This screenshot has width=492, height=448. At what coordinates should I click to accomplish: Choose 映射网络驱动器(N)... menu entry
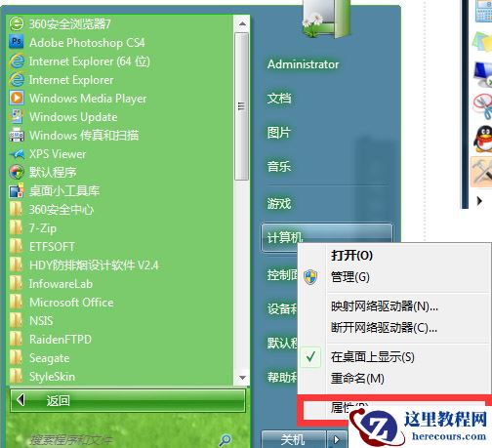[x=385, y=306]
